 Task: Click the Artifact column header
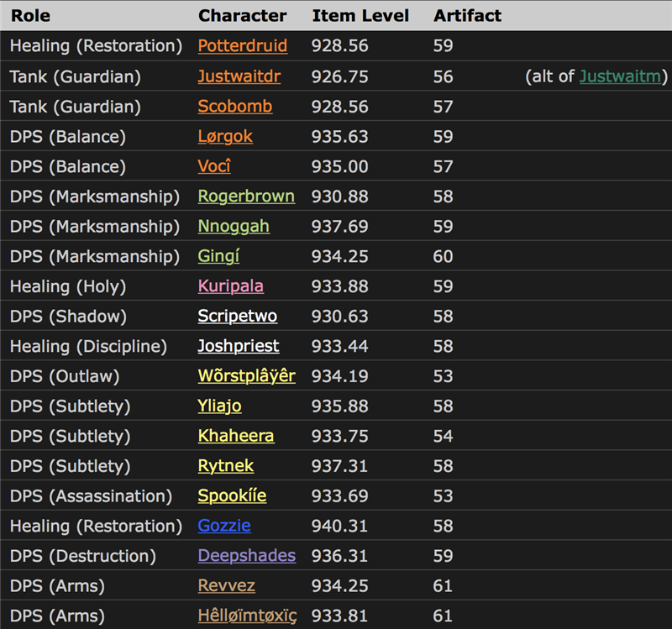[467, 16]
